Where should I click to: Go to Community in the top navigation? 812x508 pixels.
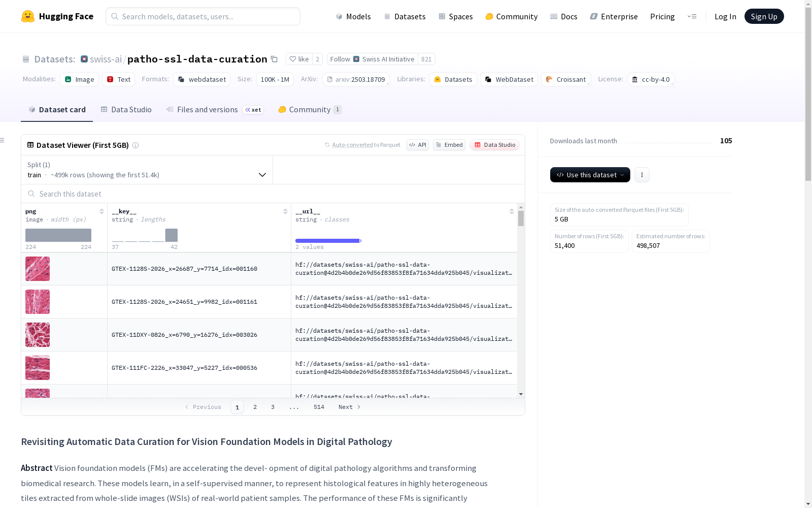[x=512, y=16]
